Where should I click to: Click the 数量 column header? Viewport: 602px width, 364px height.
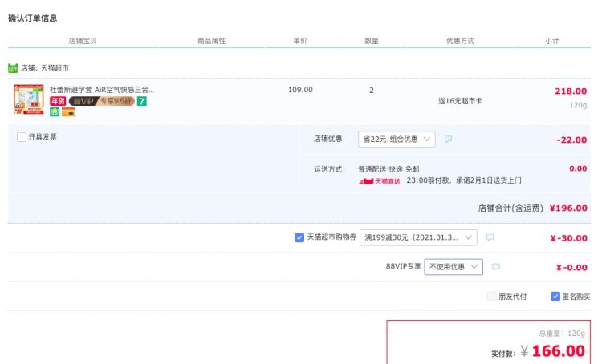tap(372, 41)
